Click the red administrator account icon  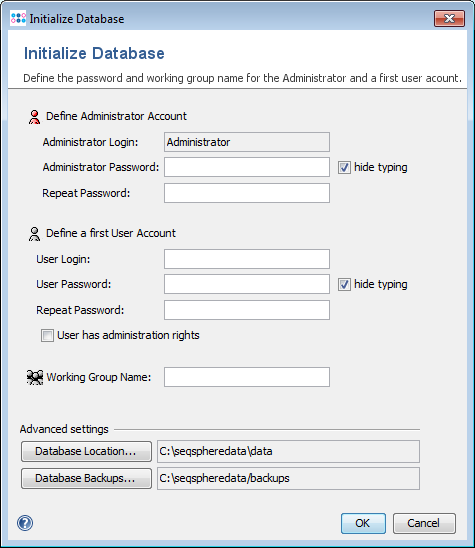pos(34,117)
